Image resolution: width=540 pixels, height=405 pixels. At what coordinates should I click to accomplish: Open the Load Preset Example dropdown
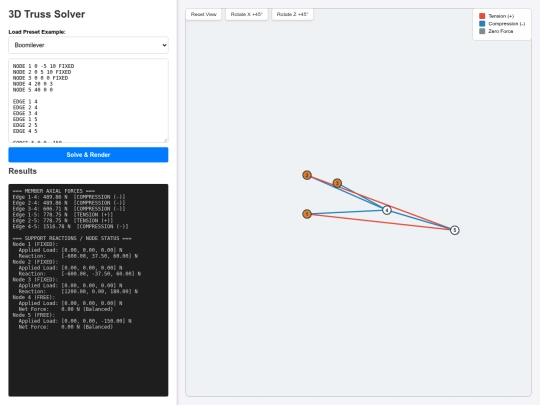(88, 45)
